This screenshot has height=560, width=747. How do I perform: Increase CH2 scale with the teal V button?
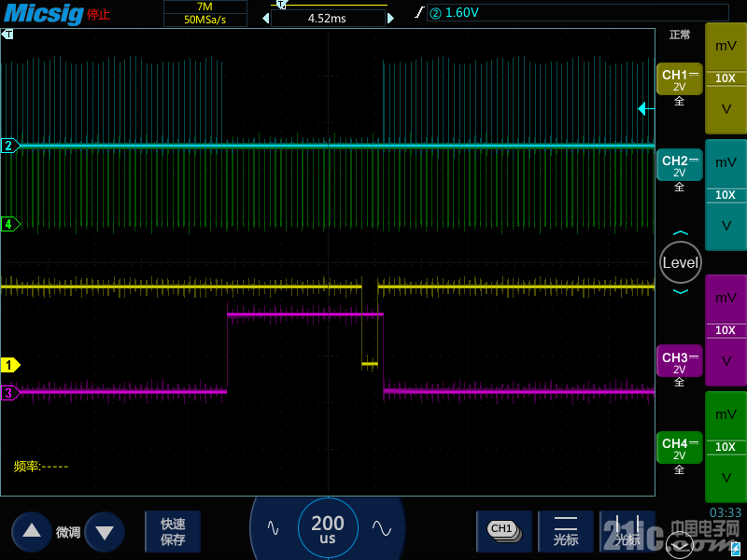click(x=726, y=226)
